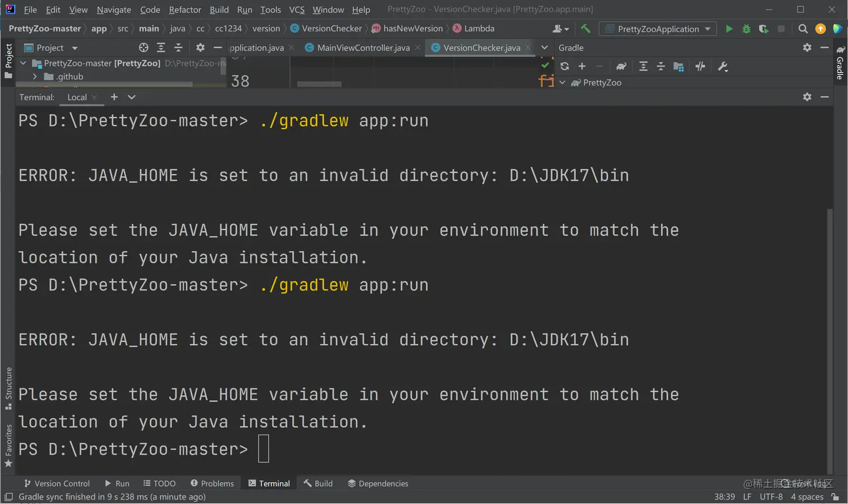Collapse all in Gradle tool window
The image size is (848, 504).
pos(661,66)
